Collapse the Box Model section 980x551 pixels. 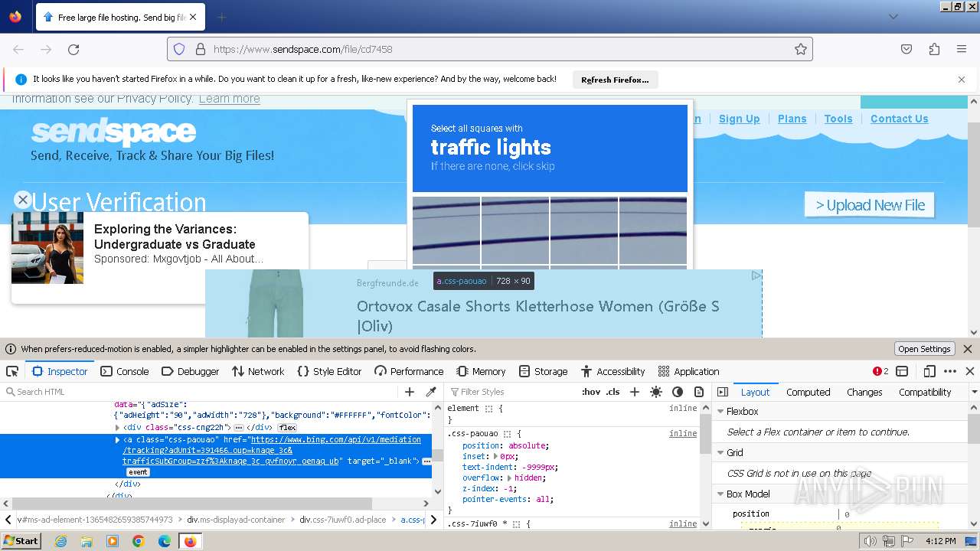[x=720, y=494]
